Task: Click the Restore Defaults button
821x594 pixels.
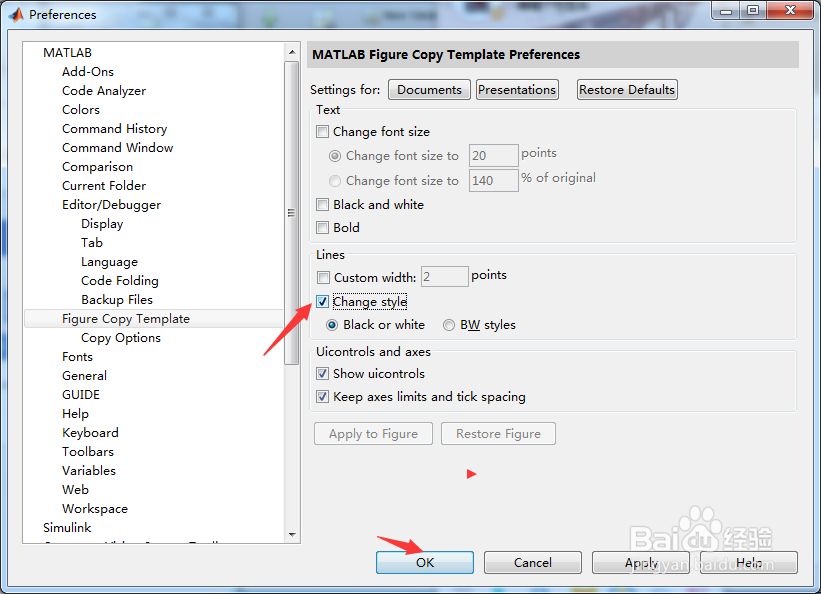Action: [x=627, y=90]
